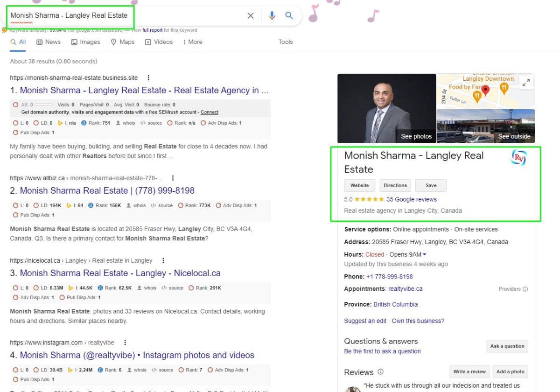
Task: Call the phone number +1 778-999-8198
Action: pyautogui.click(x=390, y=277)
